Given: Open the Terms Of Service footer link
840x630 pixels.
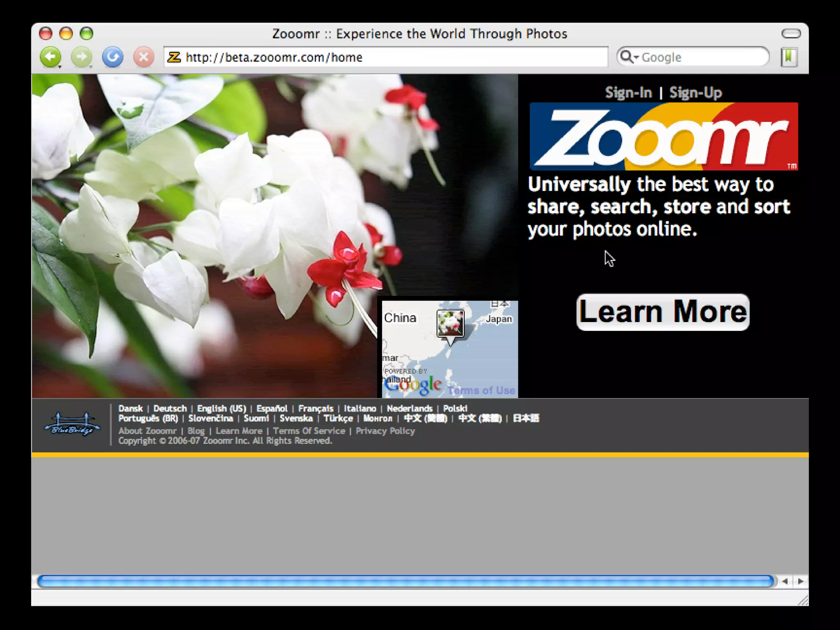Looking at the screenshot, I should [309, 431].
